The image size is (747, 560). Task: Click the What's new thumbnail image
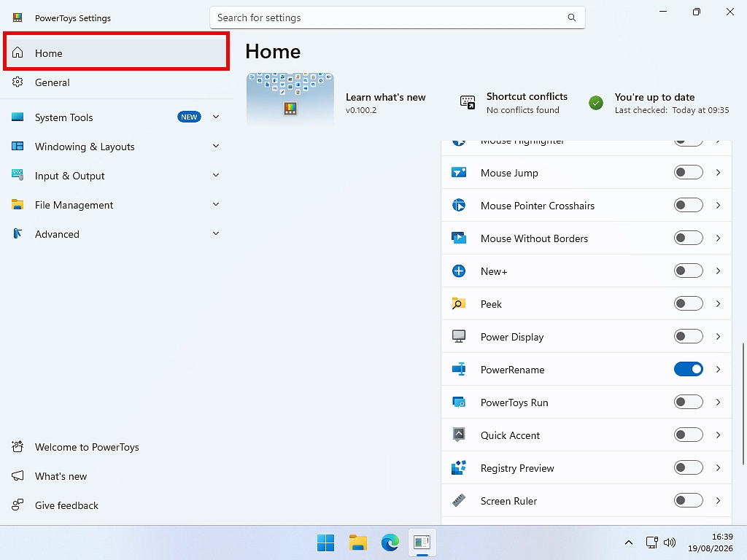click(x=290, y=98)
